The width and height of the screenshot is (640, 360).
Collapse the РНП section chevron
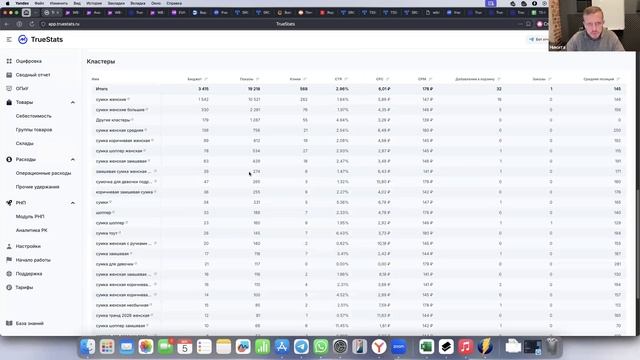point(73,203)
